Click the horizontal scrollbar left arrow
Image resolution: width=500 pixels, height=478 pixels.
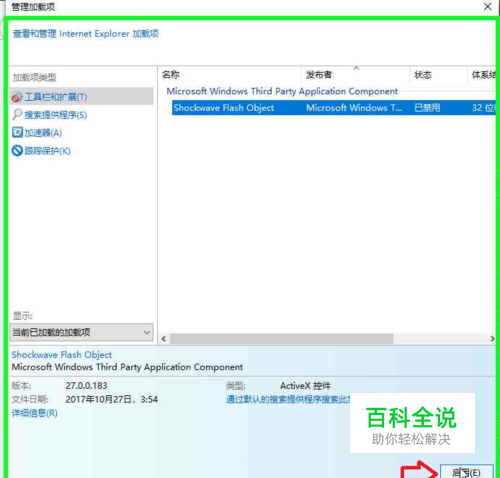164,339
